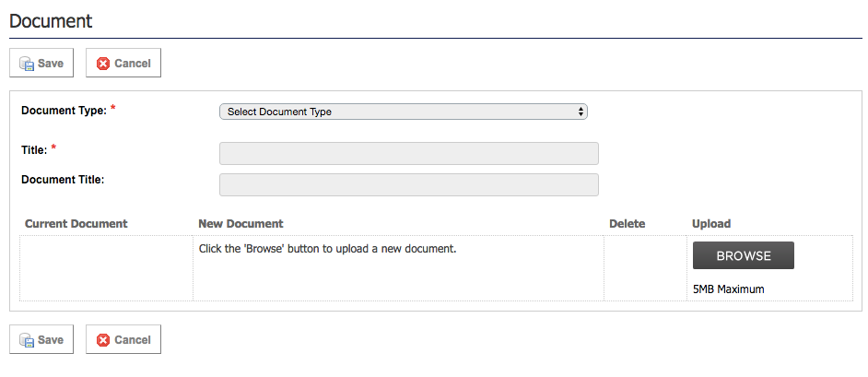The height and width of the screenshot is (377, 868).
Task: Click the Browse instruction text in New Document cell
Action: click(x=328, y=249)
